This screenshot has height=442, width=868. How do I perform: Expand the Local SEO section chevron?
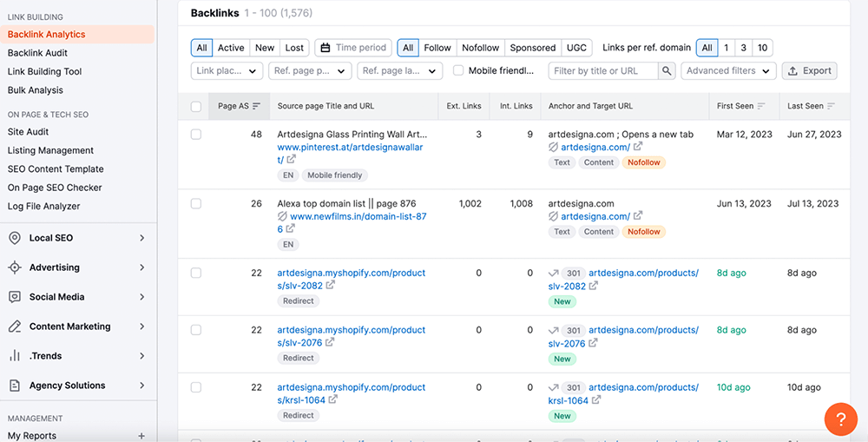[x=142, y=238]
